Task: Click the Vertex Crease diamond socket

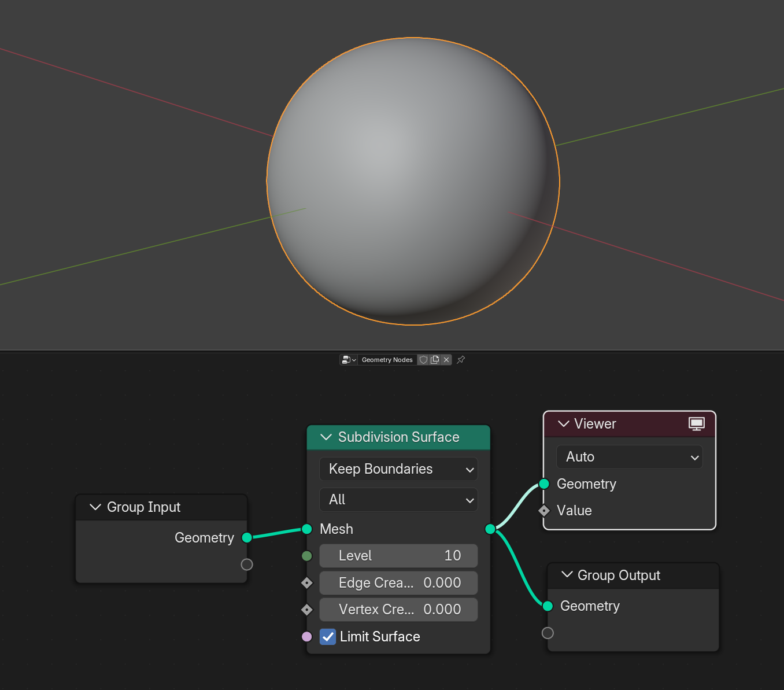Action: coord(307,610)
